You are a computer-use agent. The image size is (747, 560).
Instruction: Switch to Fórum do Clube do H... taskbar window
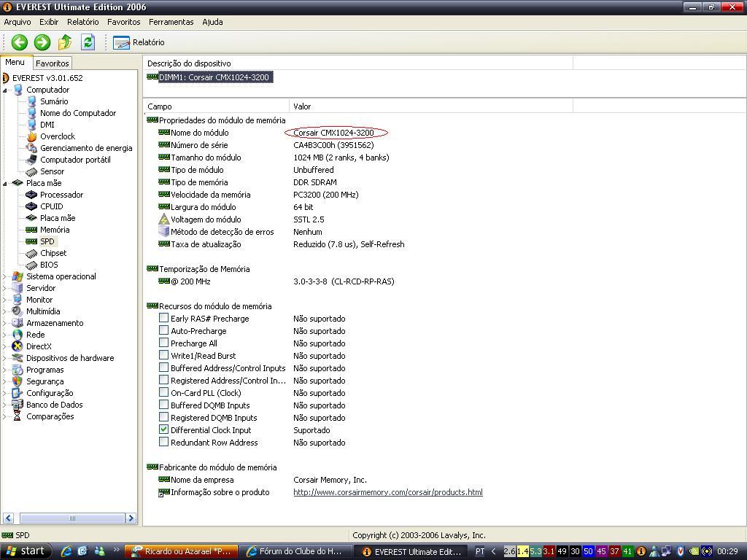coord(295,551)
